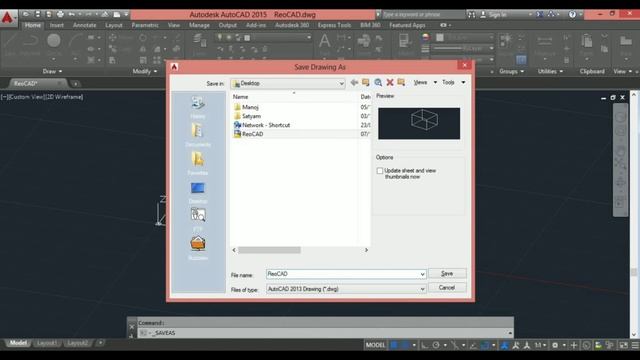Click the drawing Preview thumbnail
Viewport: 640px width, 360px height.
(419, 124)
